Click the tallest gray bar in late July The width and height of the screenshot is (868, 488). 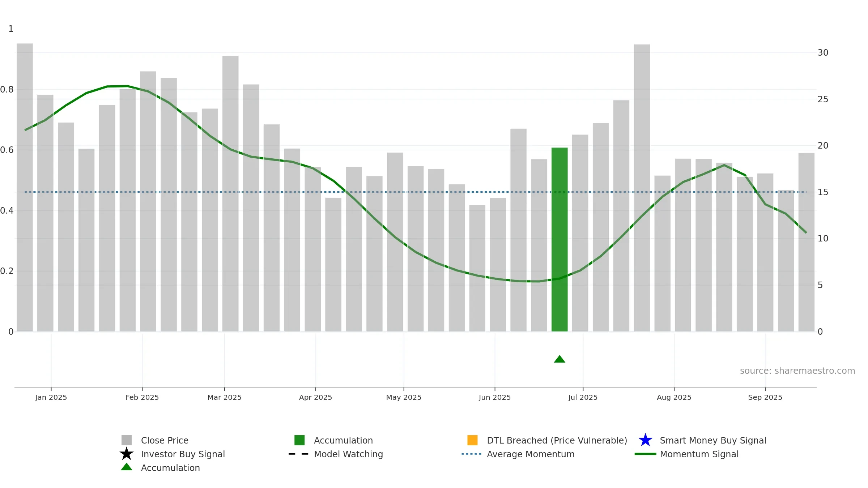(642, 188)
